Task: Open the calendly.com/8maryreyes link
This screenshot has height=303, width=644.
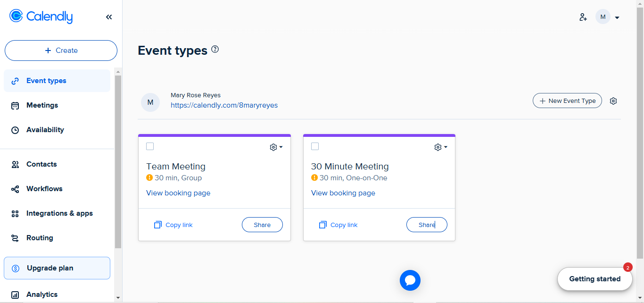Action: (224, 105)
